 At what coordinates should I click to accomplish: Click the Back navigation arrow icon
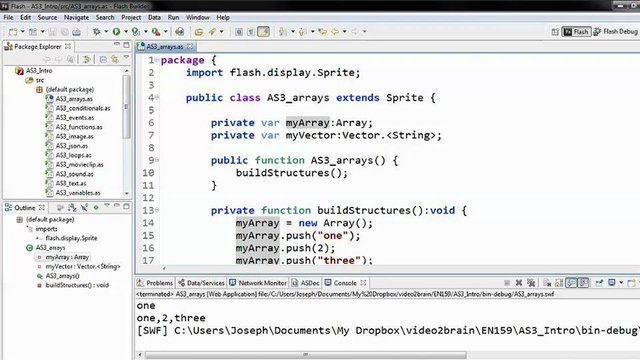(335, 31)
